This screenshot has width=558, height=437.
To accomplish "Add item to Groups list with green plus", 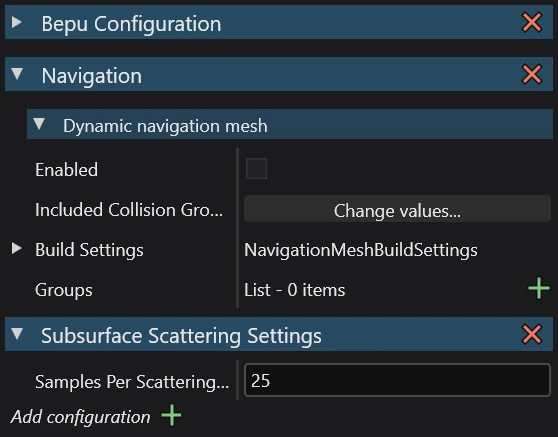I will 539,289.
